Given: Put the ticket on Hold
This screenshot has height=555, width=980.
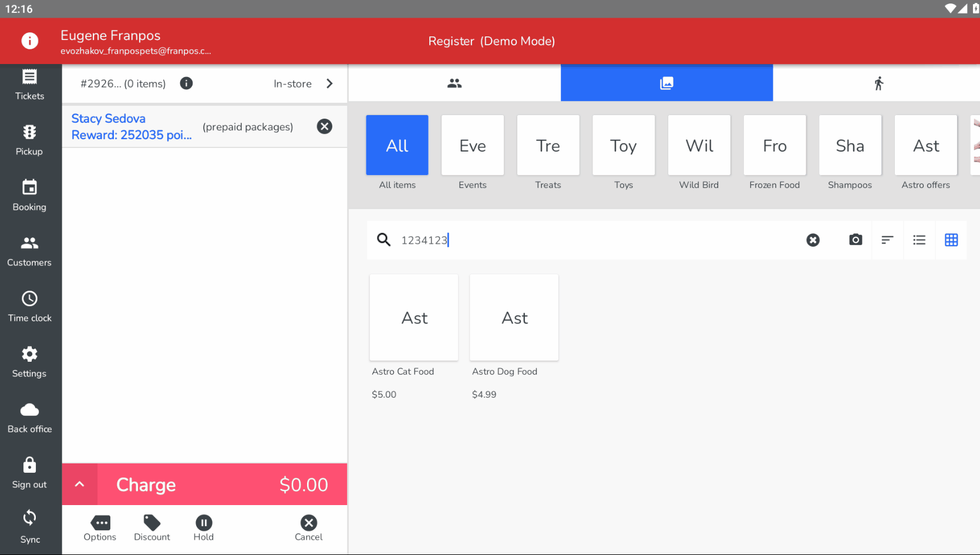Looking at the screenshot, I should (x=204, y=528).
